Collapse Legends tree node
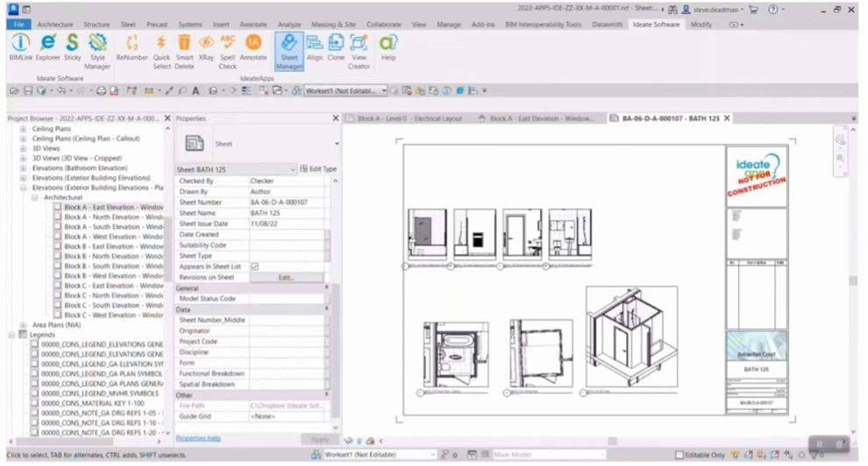The image size is (868, 466). [11, 334]
